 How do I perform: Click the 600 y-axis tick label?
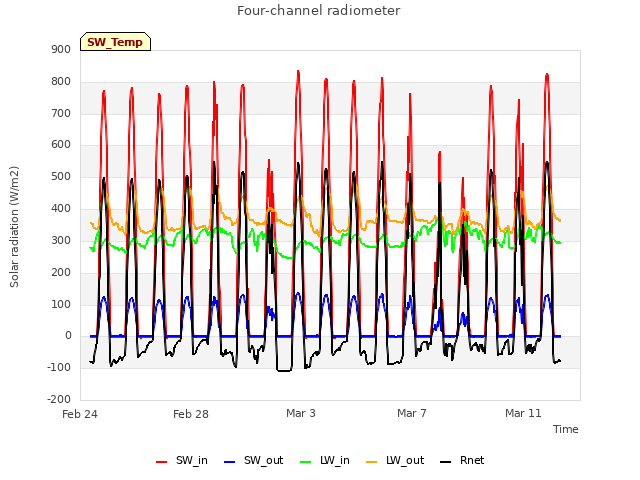[61, 144]
